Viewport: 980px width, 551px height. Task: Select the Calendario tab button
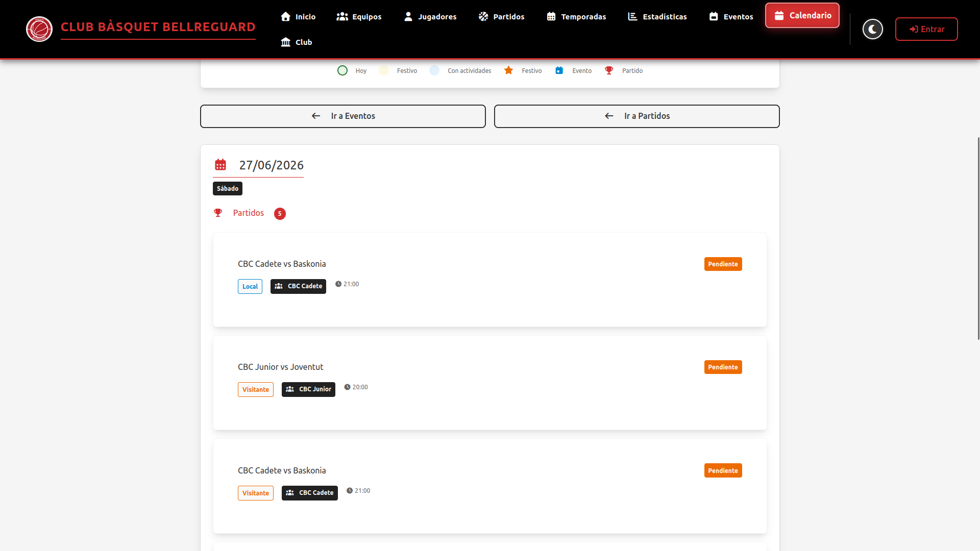coord(802,15)
